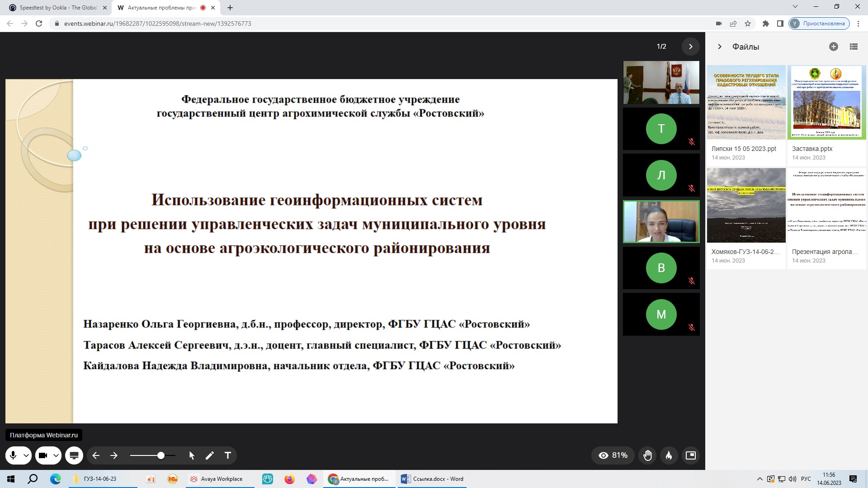Viewport: 868px width, 488px height.
Task: Open Windows search from taskbar
Action: (33, 479)
